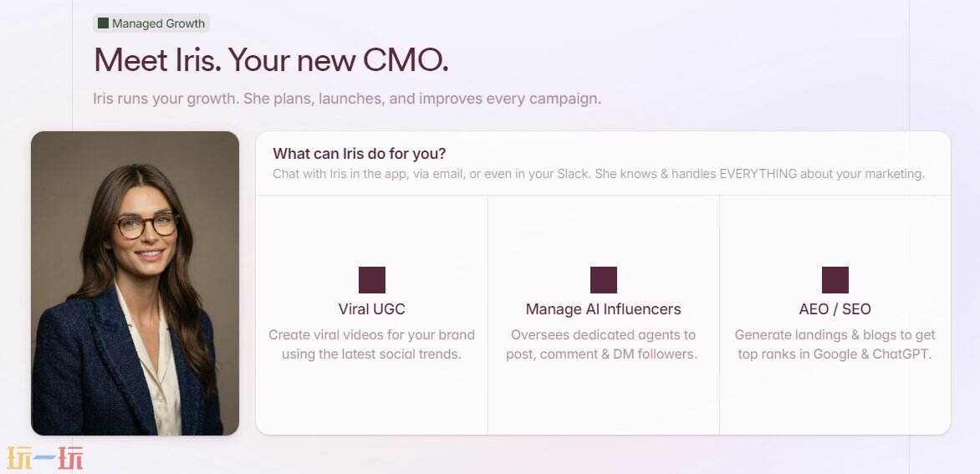Click "Oversees dedicated agents" description text
This screenshot has width=980, height=474.
coord(603,334)
